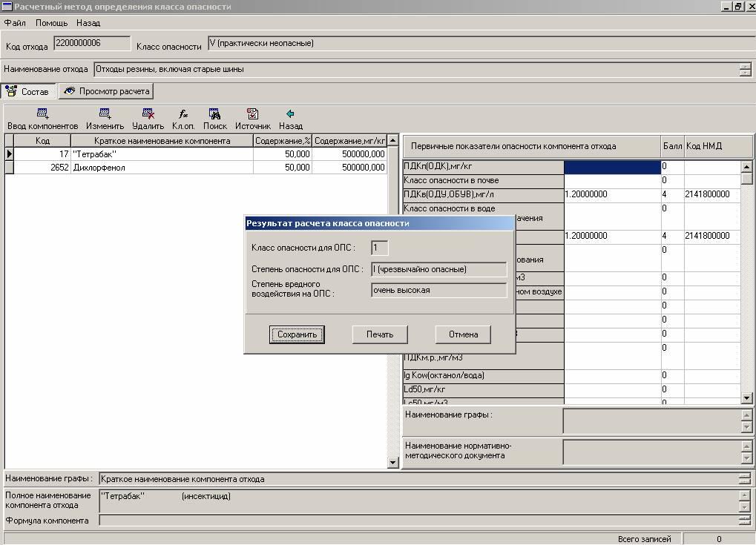756x545 pixels.
Task: Click the 'Печать' button in dialog
Action: [x=380, y=334]
